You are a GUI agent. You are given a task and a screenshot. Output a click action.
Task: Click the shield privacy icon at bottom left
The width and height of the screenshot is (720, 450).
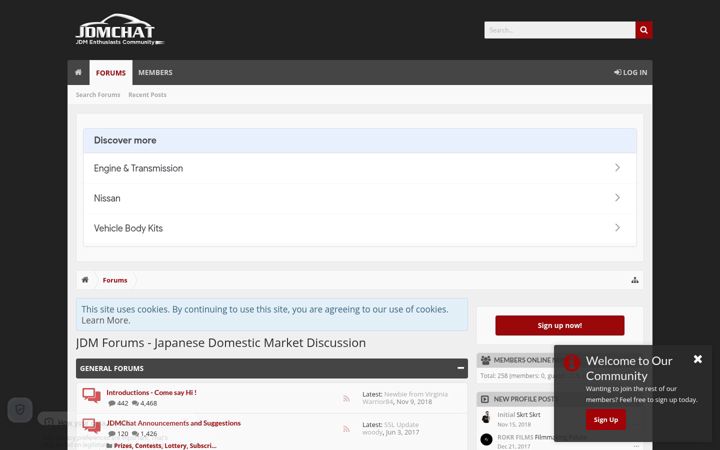click(20, 410)
